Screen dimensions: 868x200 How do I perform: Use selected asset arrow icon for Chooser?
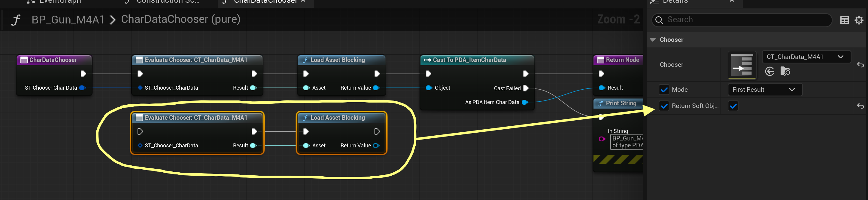pos(769,72)
